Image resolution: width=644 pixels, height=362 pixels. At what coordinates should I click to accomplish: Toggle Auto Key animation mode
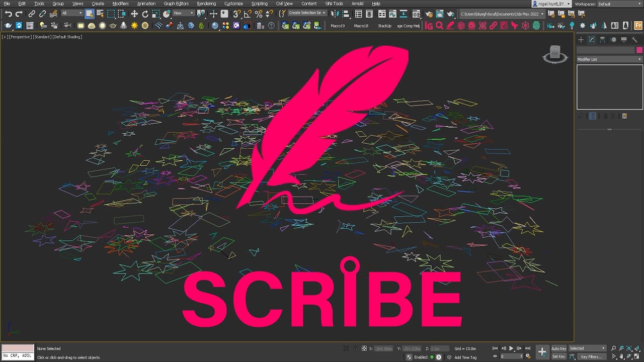[558, 348]
